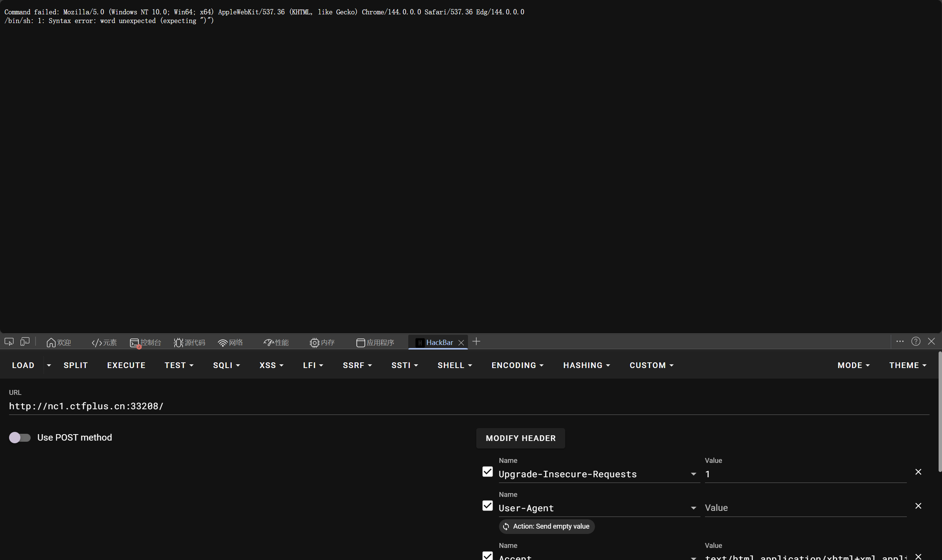Expand the LOAD dropdown arrow

click(x=49, y=365)
